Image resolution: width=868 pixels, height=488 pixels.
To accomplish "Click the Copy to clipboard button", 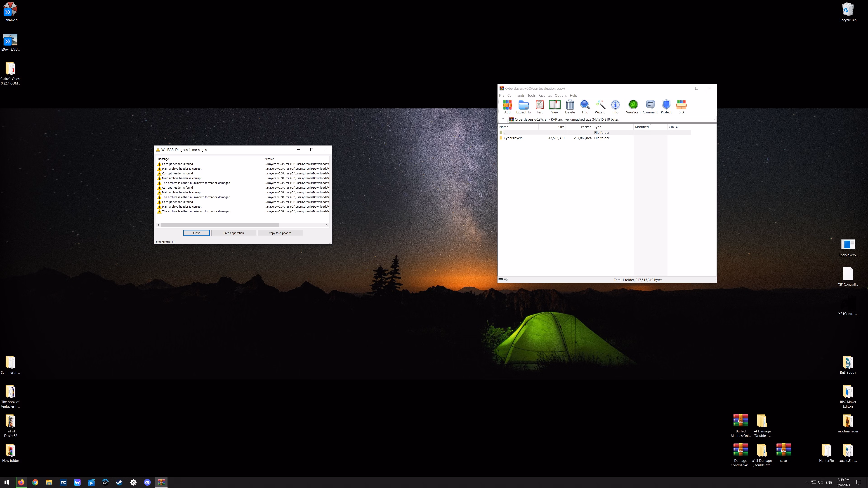I will 280,233.
